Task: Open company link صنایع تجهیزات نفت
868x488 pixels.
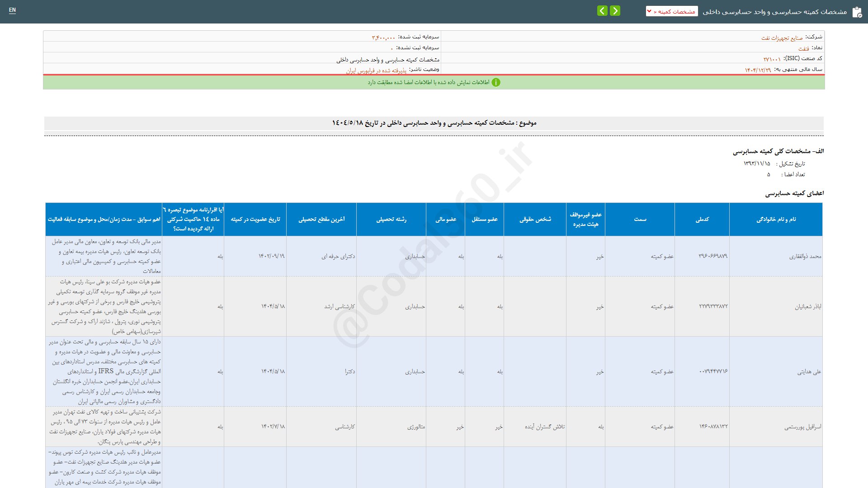Action: (782, 38)
